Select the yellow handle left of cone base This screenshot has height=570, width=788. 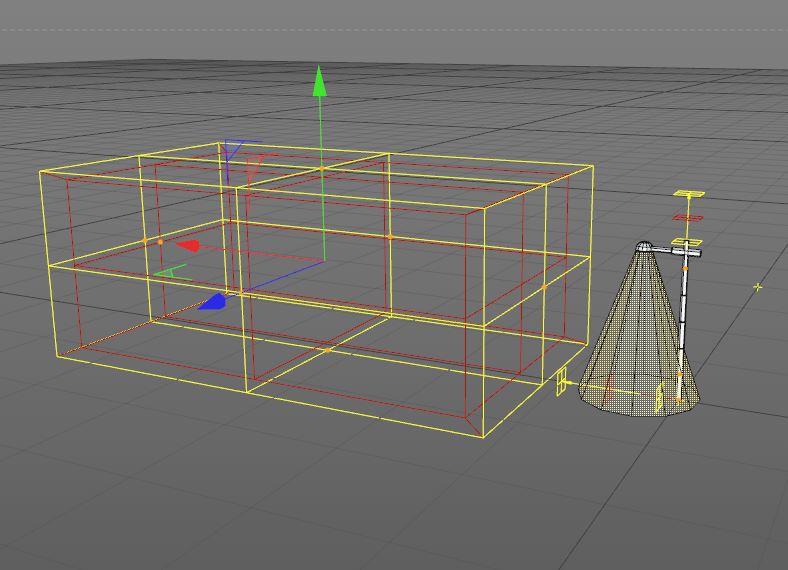(562, 382)
